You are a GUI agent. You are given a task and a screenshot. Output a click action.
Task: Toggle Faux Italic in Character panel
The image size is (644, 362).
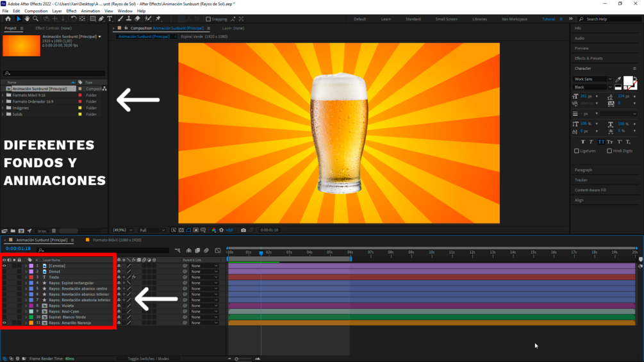click(x=591, y=142)
